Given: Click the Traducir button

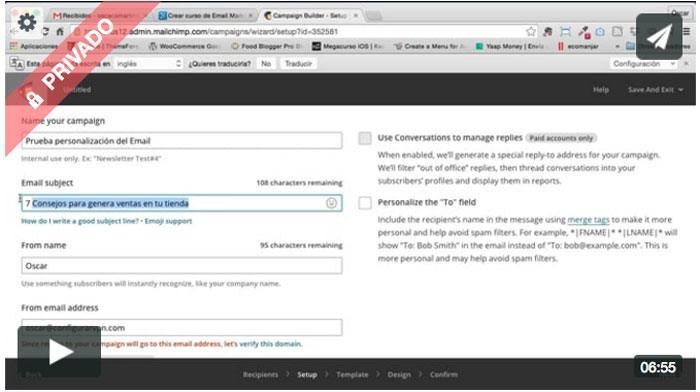Looking at the screenshot, I should tap(298, 64).
